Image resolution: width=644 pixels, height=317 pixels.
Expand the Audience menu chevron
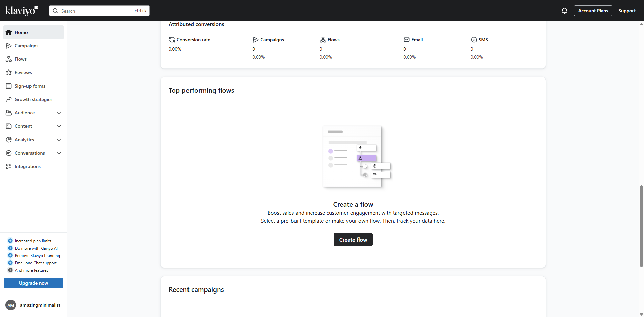click(x=59, y=113)
